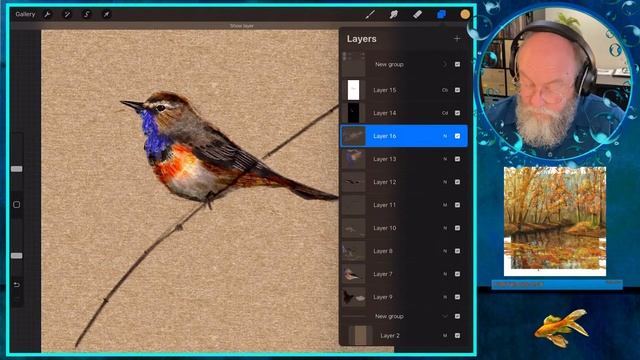640x360 pixels.
Task: Open the Actions wrench menu
Action: [x=47, y=15]
